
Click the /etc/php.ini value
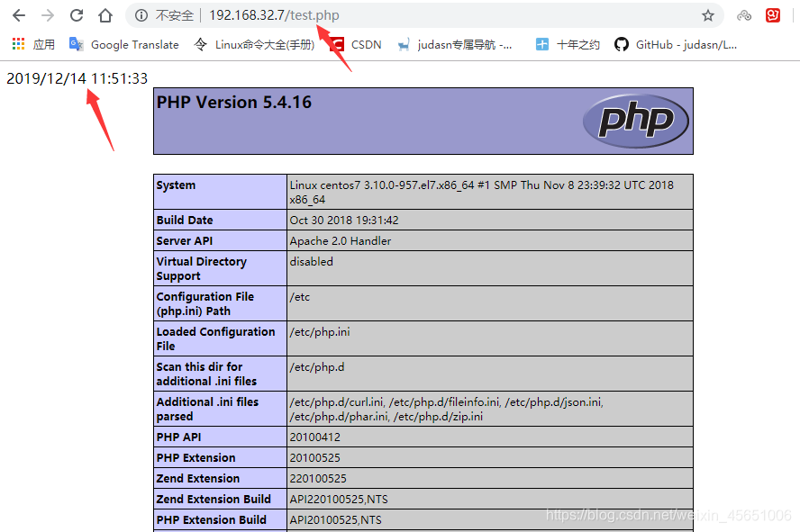tap(320, 332)
